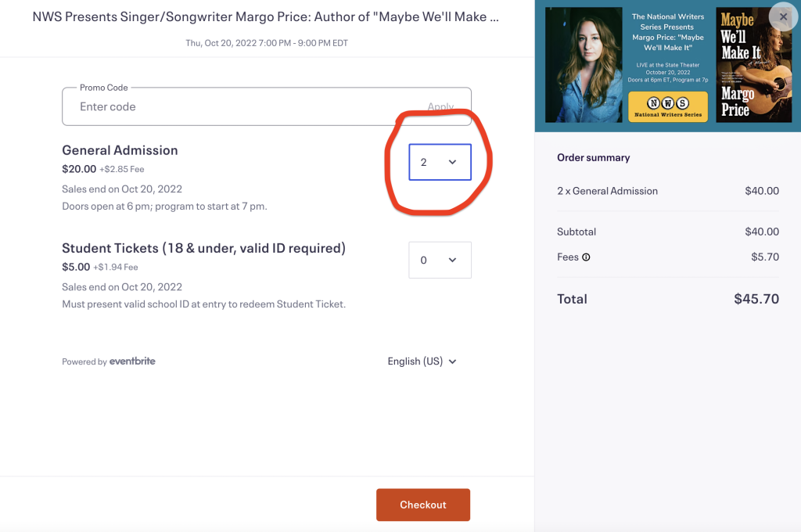Click General Admission 'Sales end on Oct 20, 2022'

(x=122, y=189)
